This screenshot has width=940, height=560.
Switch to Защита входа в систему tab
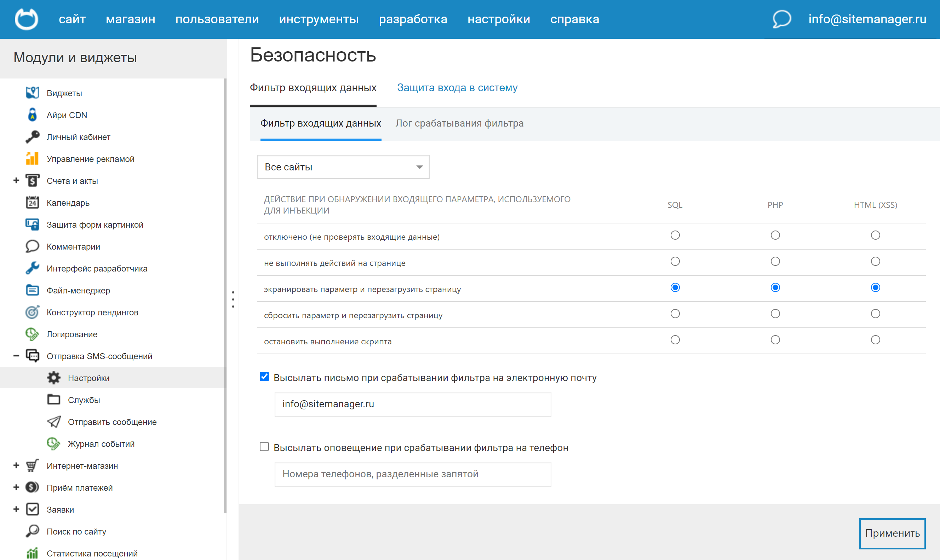click(x=457, y=88)
